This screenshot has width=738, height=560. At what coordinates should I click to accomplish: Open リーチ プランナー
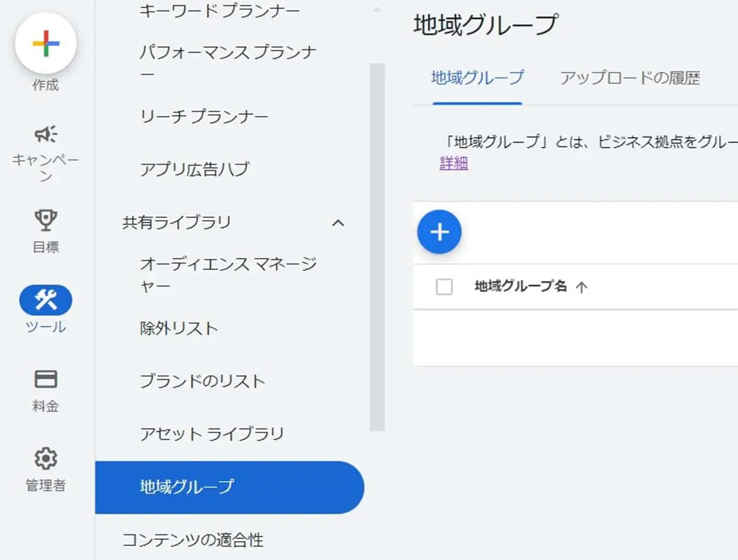pyautogui.click(x=203, y=115)
